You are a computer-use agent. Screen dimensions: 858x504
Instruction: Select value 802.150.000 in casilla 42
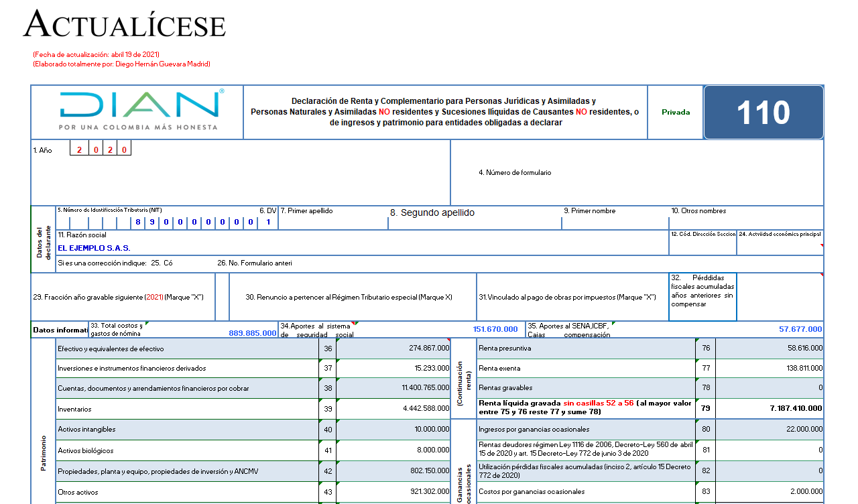tap(430, 471)
